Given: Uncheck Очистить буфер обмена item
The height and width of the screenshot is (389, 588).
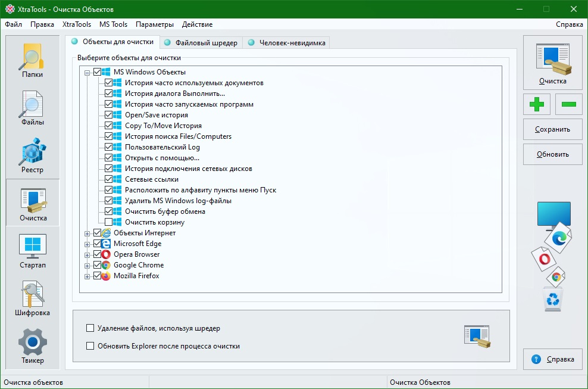Looking at the screenshot, I should 109,211.
